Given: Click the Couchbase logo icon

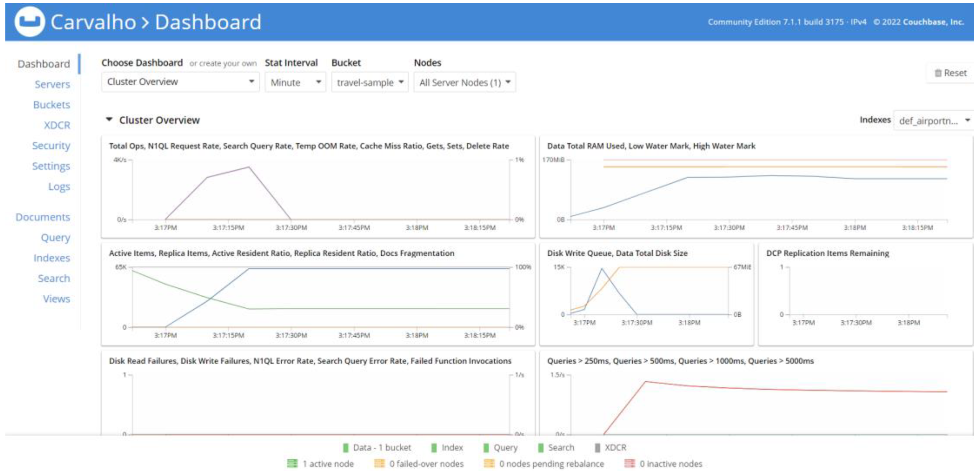Looking at the screenshot, I should [x=30, y=22].
